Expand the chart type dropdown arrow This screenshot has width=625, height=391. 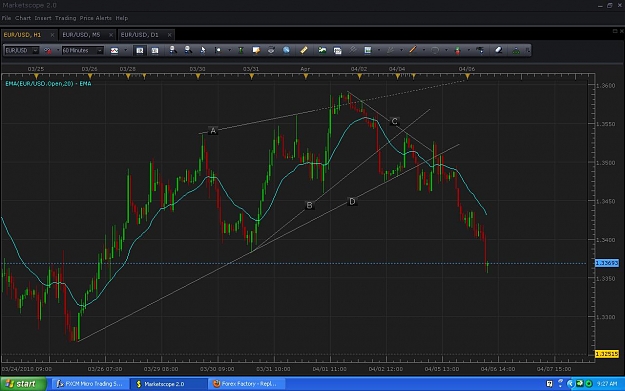click(126, 50)
